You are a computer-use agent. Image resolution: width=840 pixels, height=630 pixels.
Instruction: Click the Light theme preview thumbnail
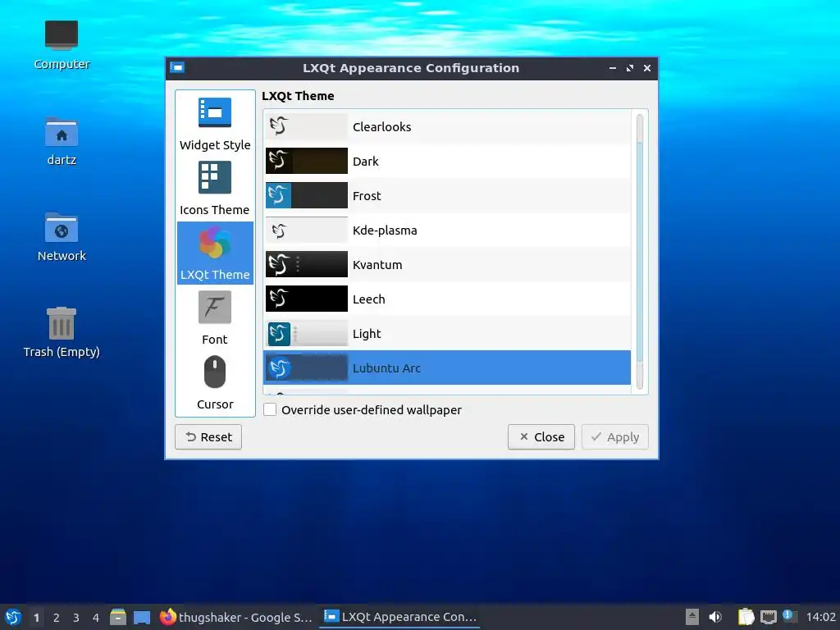pyautogui.click(x=307, y=333)
